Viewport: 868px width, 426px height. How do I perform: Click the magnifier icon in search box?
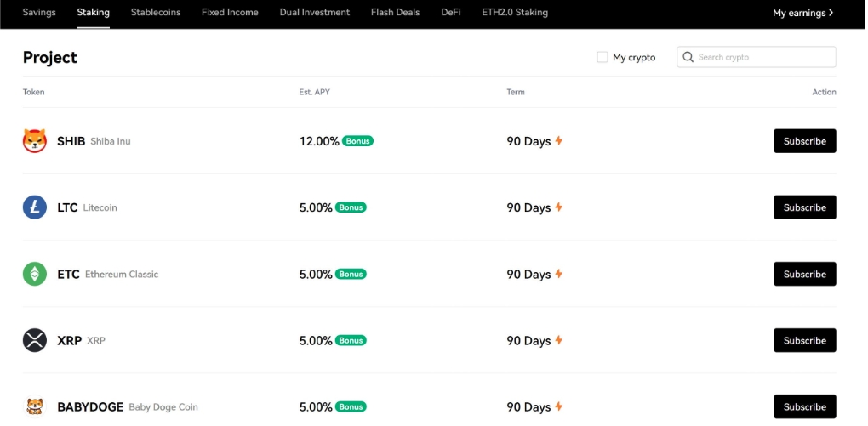point(688,57)
